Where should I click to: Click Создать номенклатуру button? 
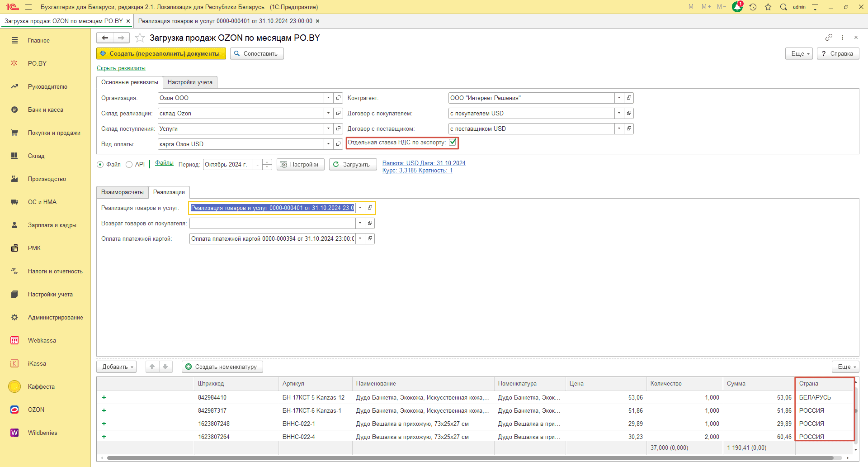pos(222,367)
